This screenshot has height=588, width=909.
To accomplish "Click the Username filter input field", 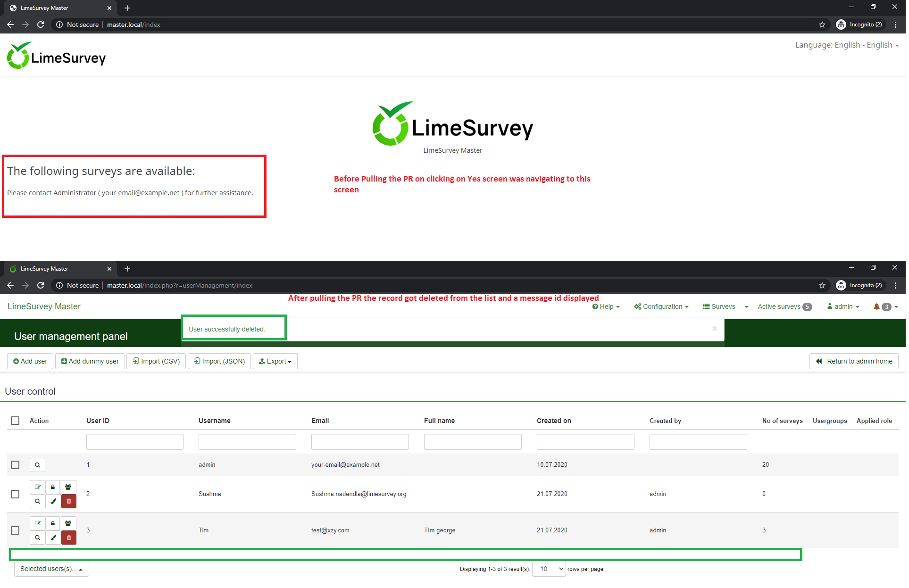I will coord(248,443).
